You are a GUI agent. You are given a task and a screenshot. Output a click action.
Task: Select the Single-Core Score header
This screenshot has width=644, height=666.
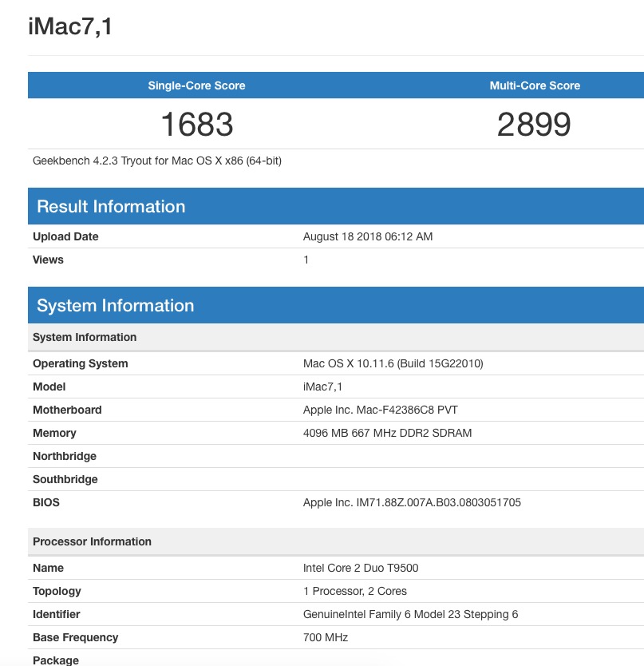(x=196, y=85)
